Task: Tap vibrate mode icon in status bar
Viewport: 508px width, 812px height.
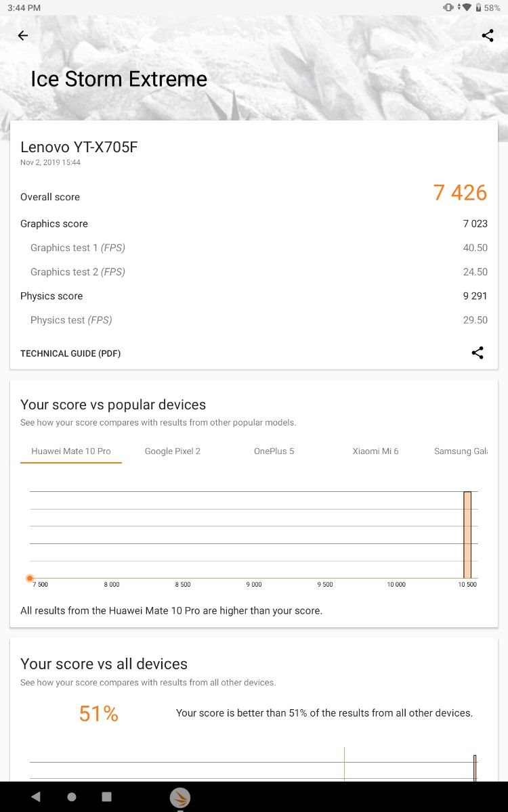Action: point(448,7)
